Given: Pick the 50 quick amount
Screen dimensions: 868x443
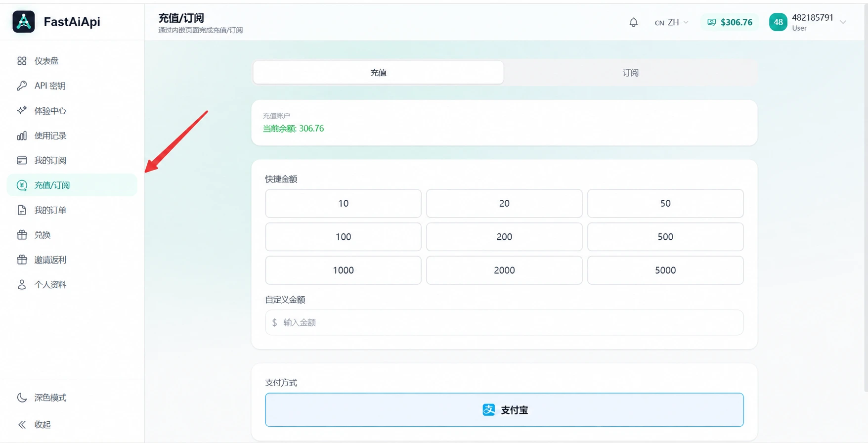Looking at the screenshot, I should click(665, 203).
